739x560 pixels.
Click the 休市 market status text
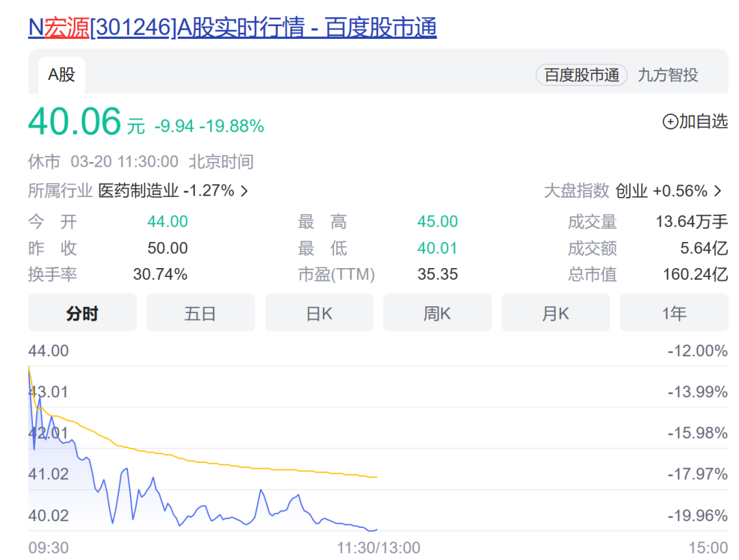[x=44, y=162]
